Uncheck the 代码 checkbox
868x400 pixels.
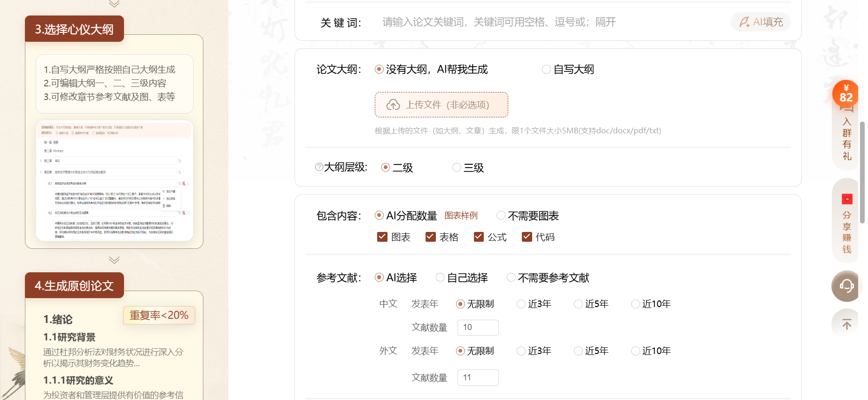pos(527,237)
